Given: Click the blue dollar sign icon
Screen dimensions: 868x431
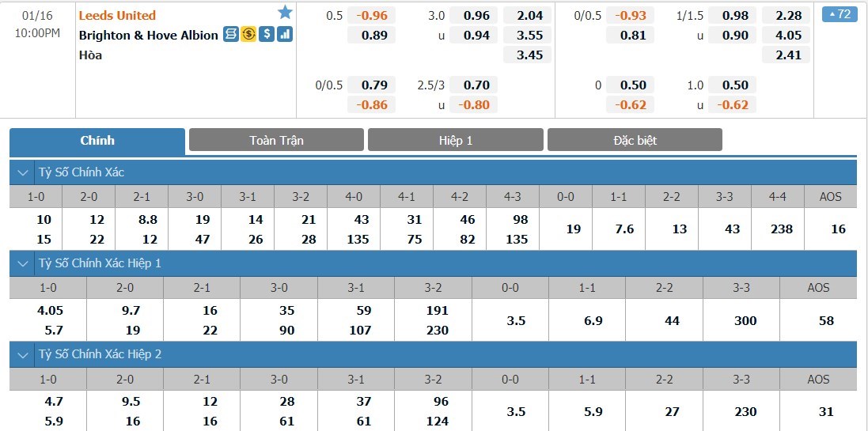Looking at the screenshot, I should pos(267,35).
